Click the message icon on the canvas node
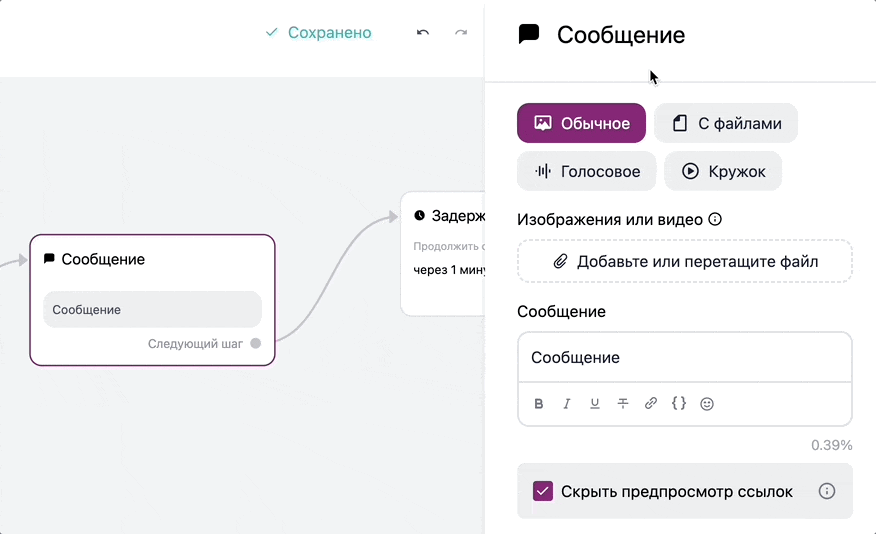876x534 pixels. click(x=49, y=259)
